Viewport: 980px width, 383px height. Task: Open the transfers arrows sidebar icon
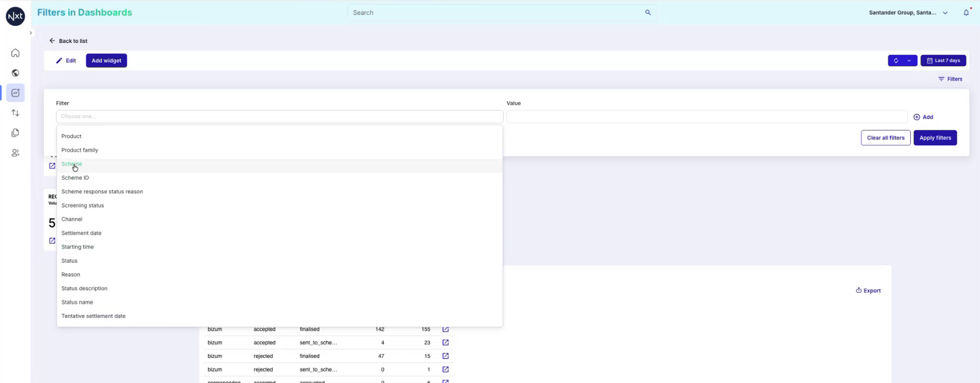point(15,113)
